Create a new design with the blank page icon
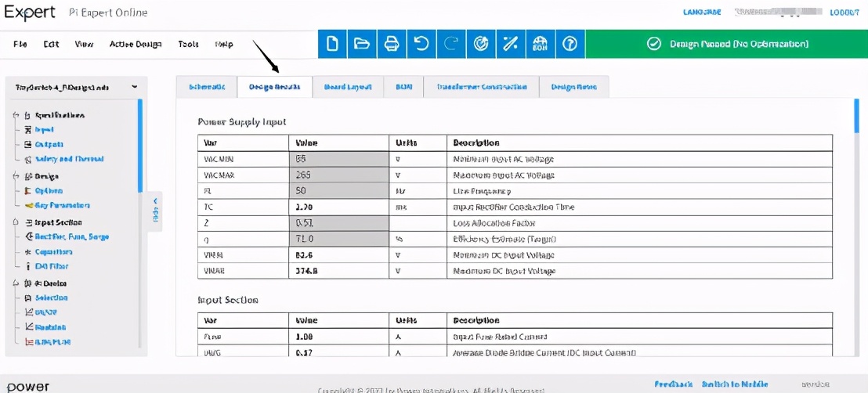This screenshot has width=868, height=393. click(333, 44)
